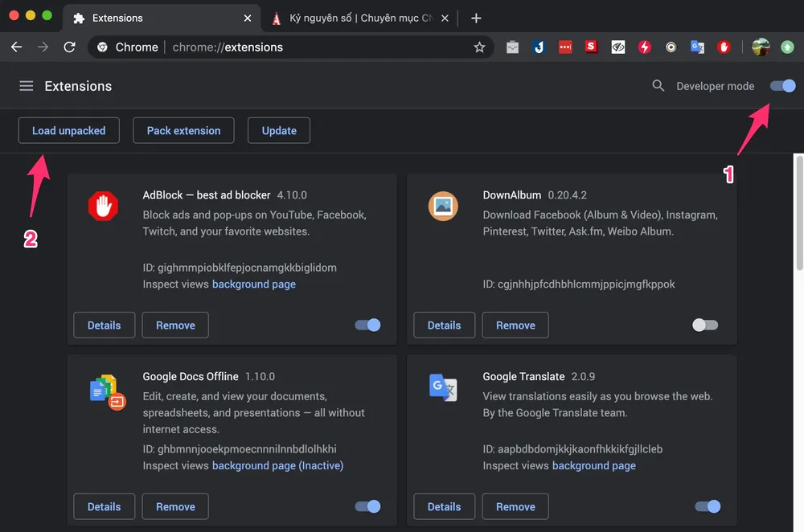Open the Extensions hamburger menu
This screenshot has width=804, height=532.
(27, 86)
